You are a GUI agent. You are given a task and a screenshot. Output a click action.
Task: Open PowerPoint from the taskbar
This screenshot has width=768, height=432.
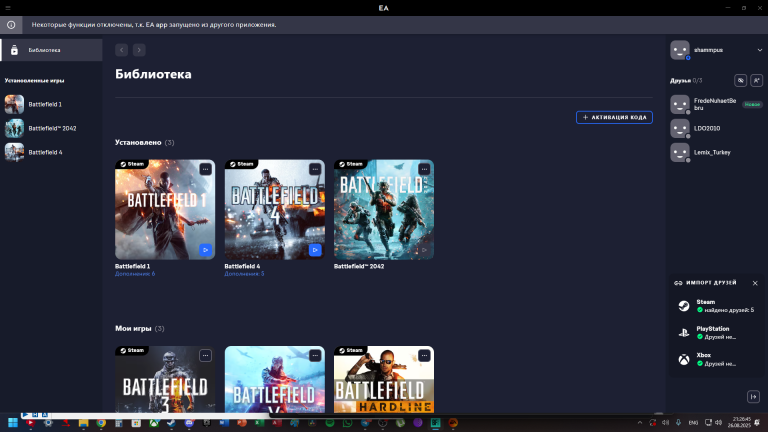242,423
